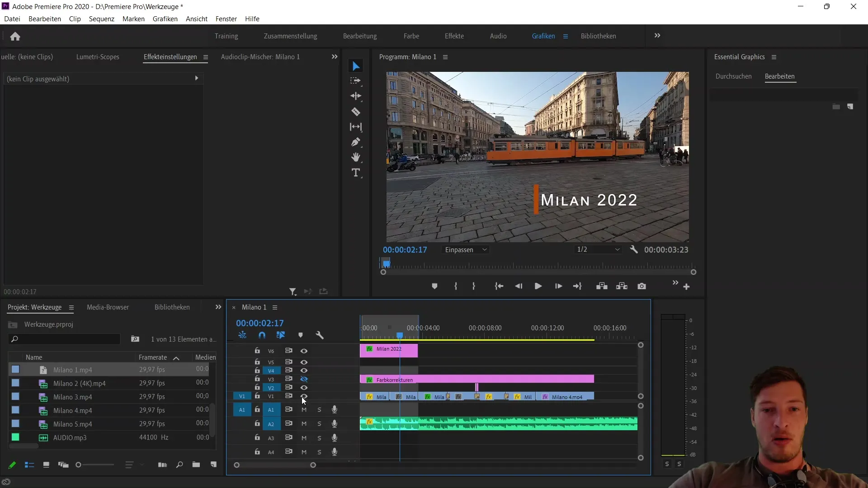Click timeline horizontal zoom scrollbar

pos(275,465)
